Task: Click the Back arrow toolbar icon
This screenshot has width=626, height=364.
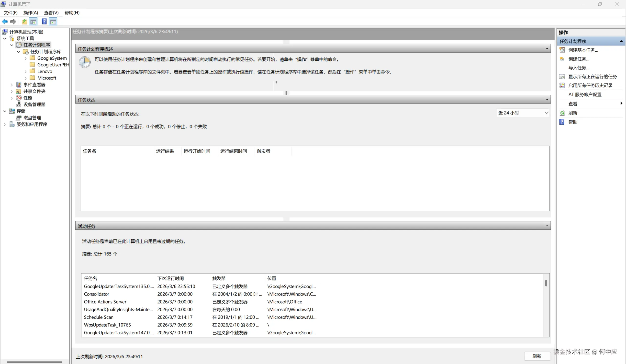Action: point(5,22)
